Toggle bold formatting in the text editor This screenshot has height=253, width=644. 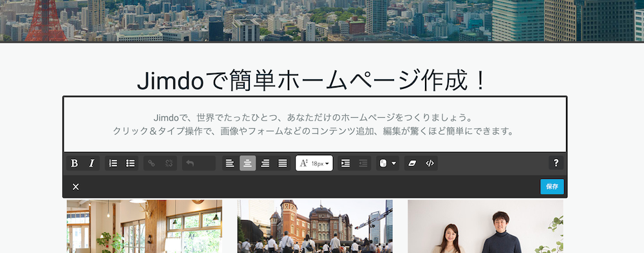point(74,163)
